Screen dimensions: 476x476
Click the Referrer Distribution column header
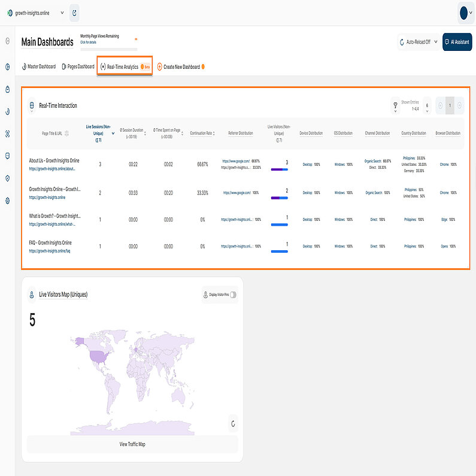tap(241, 133)
